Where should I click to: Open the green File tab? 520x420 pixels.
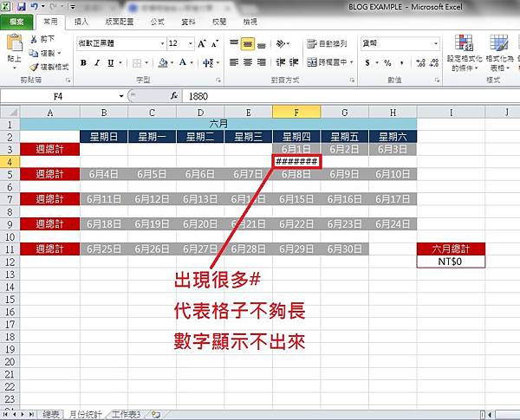(16, 22)
